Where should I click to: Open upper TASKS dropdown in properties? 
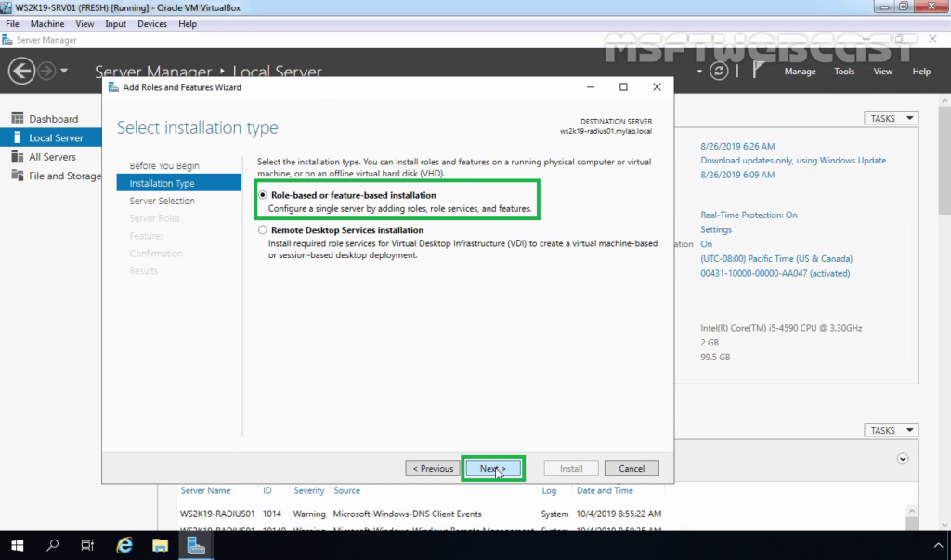tap(891, 118)
